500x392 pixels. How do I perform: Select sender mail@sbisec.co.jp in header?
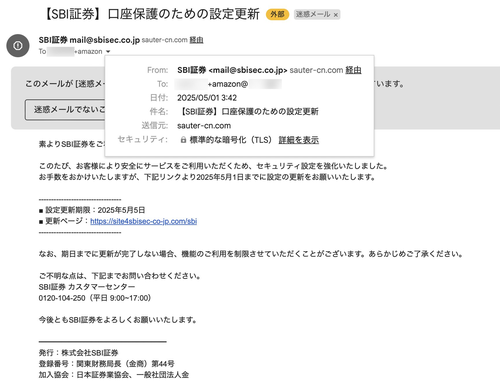click(x=104, y=40)
